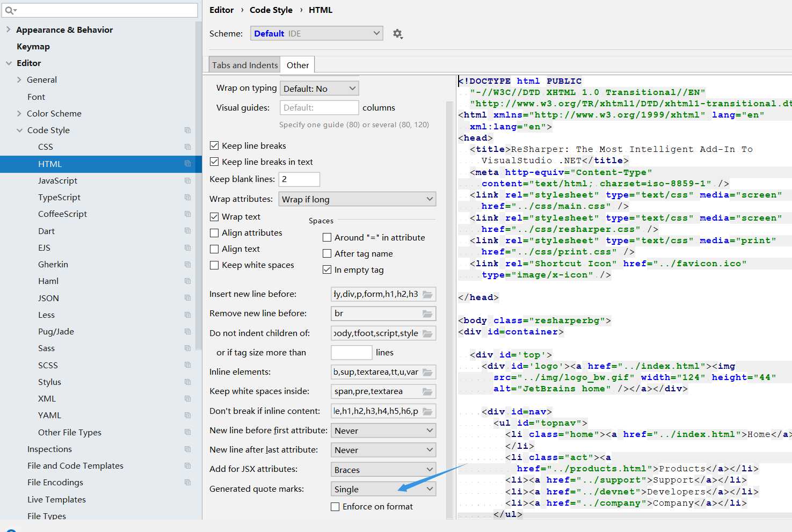Click the Keep blank lines field
792x532 pixels.
(299, 179)
